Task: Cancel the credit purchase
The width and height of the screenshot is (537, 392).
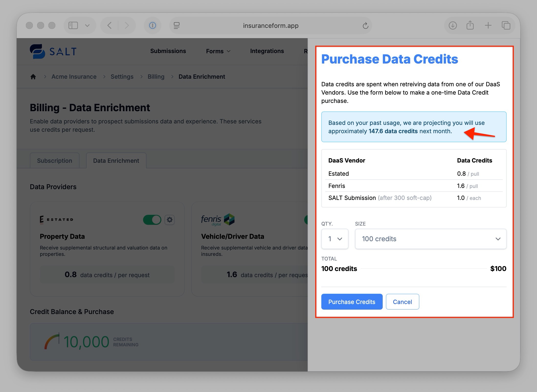Action: (402, 302)
